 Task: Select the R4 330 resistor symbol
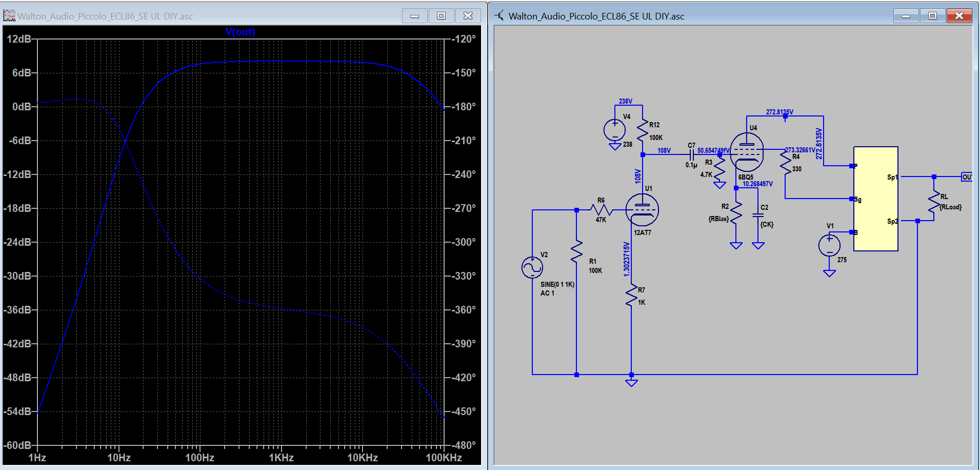tap(785, 163)
